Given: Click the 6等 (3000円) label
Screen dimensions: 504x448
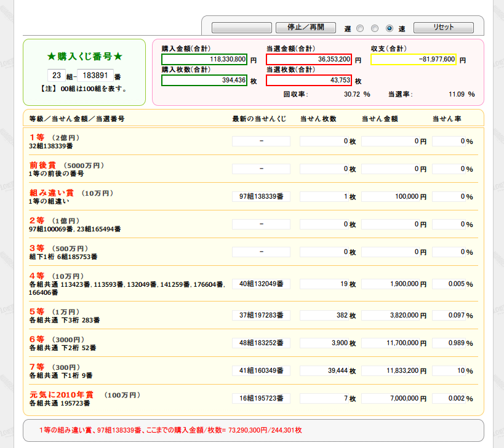Looking at the screenshot, I should (x=57, y=339).
